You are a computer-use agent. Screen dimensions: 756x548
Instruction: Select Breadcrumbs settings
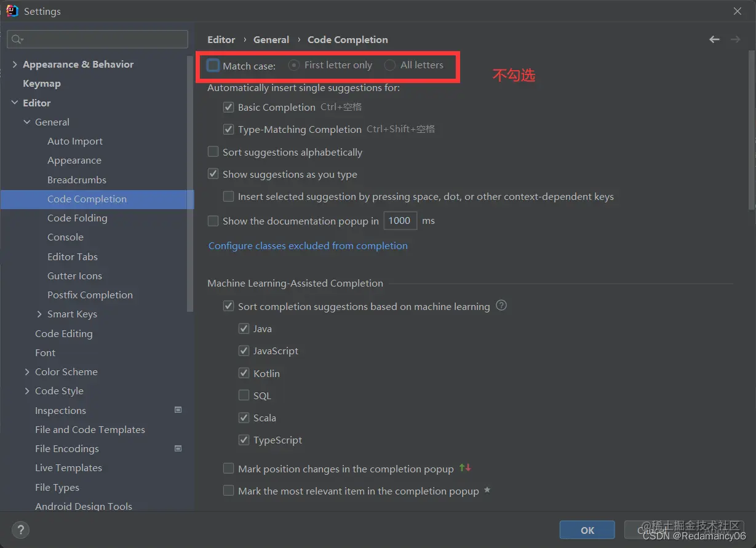tap(77, 180)
